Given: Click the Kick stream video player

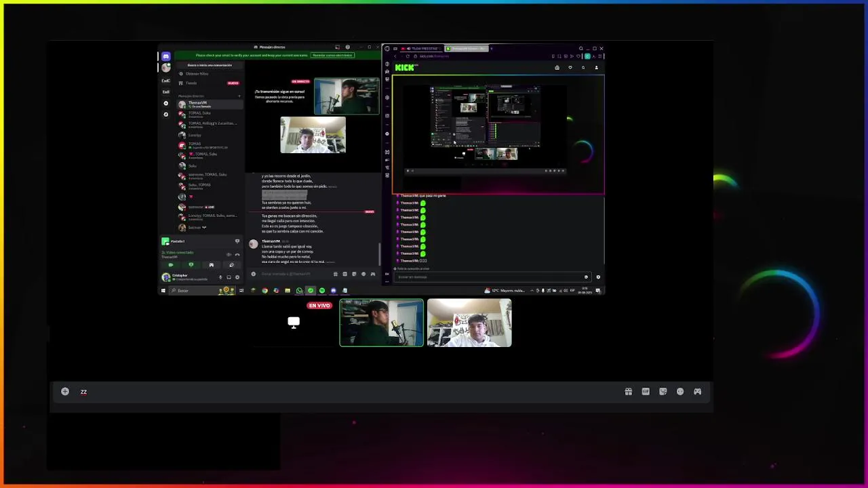Looking at the screenshot, I should (x=498, y=134).
